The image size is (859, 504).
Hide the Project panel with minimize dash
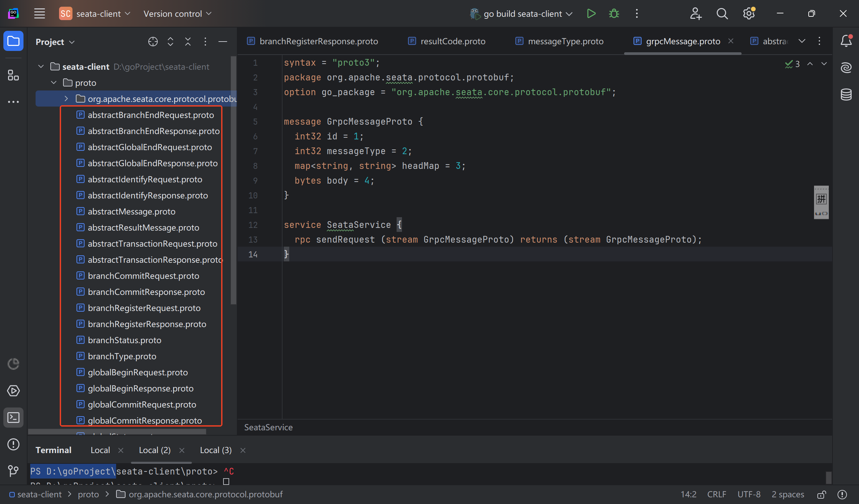click(222, 42)
